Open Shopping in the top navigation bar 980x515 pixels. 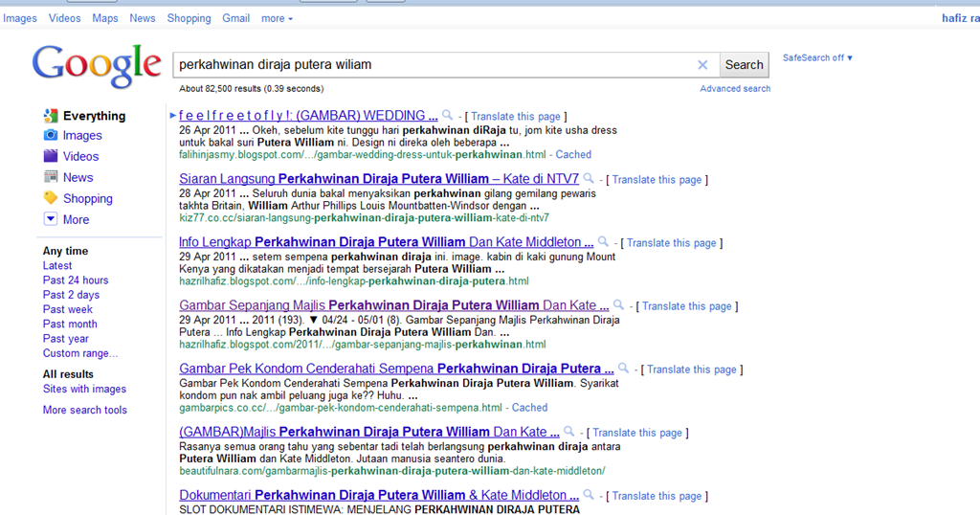(189, 19)
